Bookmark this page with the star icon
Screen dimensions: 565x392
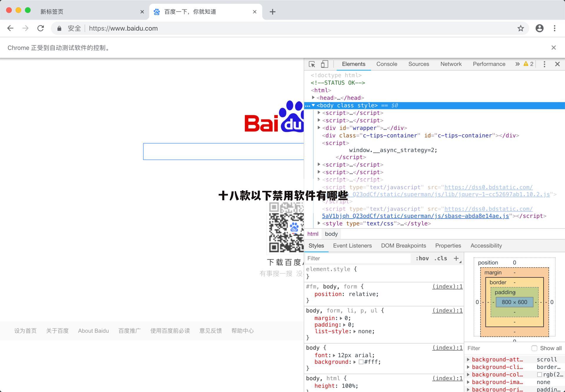521,28
